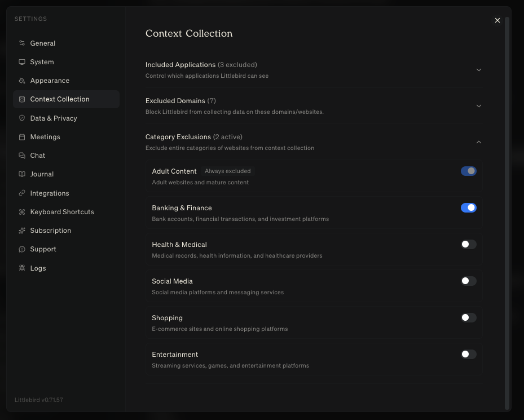
Task: Click the Journal book icon
Action: [x=22, y=174]
